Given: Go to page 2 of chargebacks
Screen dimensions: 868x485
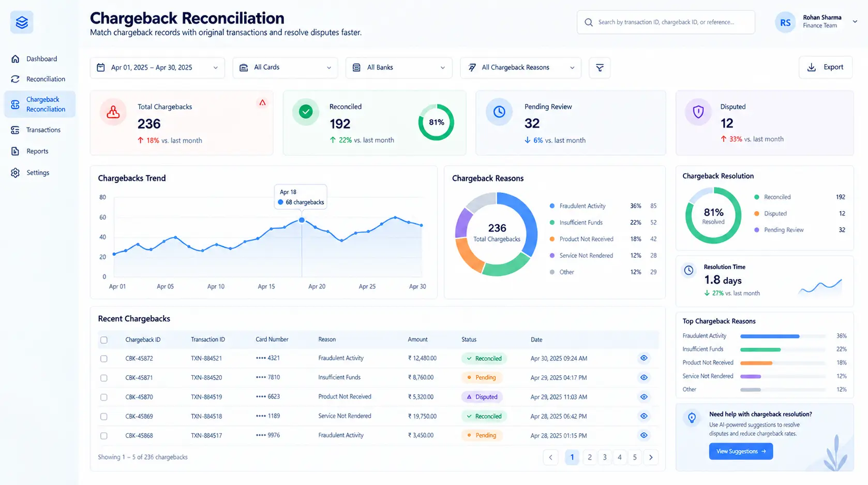Looking at the screenshot, I should [590, 457].
